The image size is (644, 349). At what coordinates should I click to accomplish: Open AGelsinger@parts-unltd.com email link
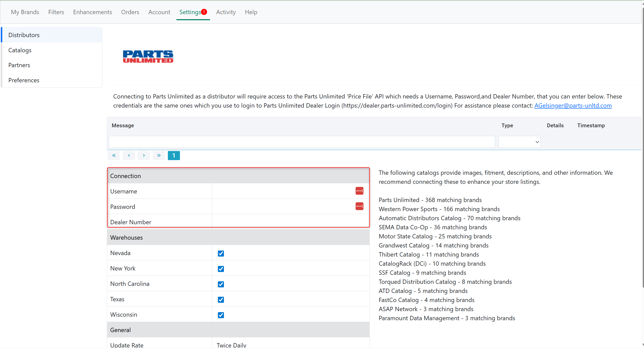pyautogui.click(x=573, y=106)
